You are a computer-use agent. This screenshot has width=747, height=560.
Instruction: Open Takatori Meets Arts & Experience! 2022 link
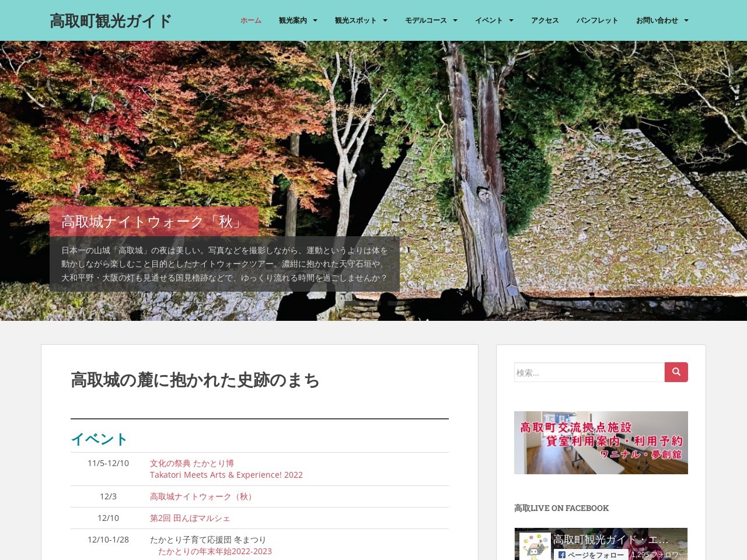(226, 475)
